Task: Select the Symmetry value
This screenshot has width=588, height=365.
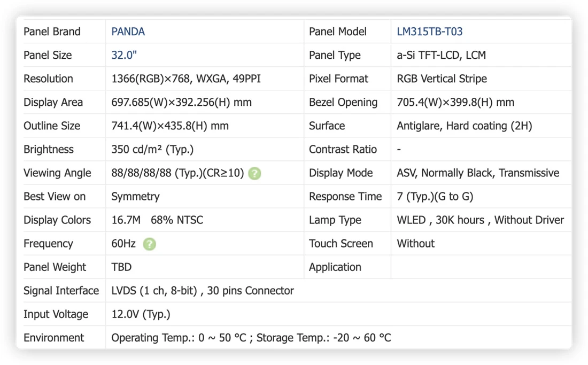Action: (135, 197)
